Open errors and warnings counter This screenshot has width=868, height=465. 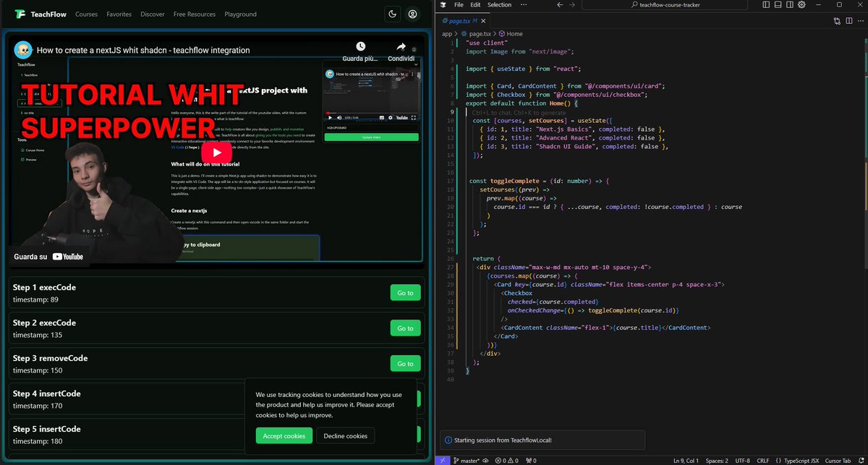(507, 460)
